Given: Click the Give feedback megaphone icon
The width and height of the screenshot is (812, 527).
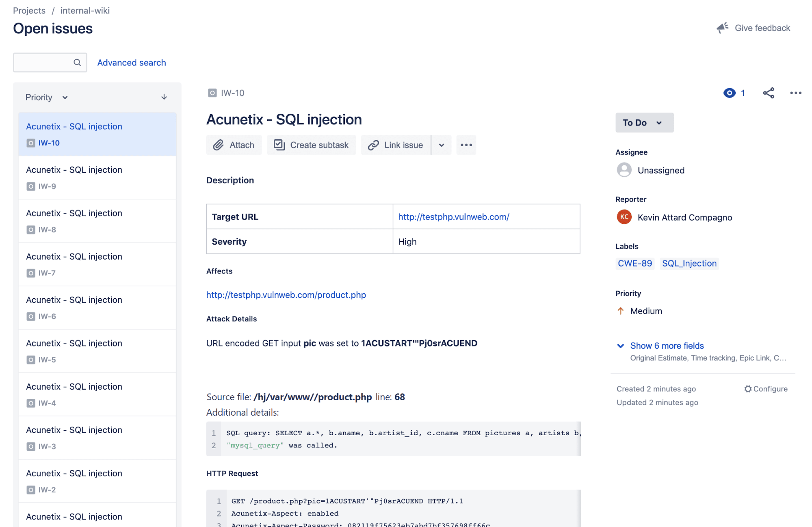Looking at the screenshot, I should tap(722, 28).
